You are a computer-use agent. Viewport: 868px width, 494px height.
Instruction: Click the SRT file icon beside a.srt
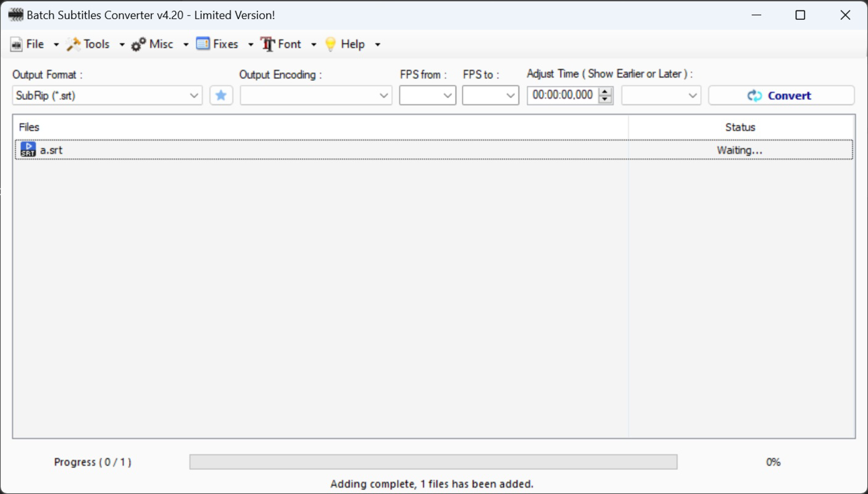coord(28,149)
